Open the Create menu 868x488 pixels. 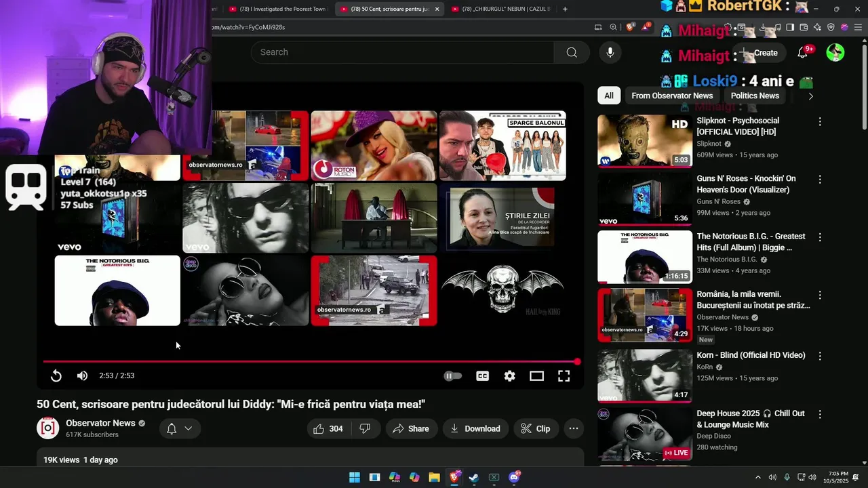pos(759,52)
